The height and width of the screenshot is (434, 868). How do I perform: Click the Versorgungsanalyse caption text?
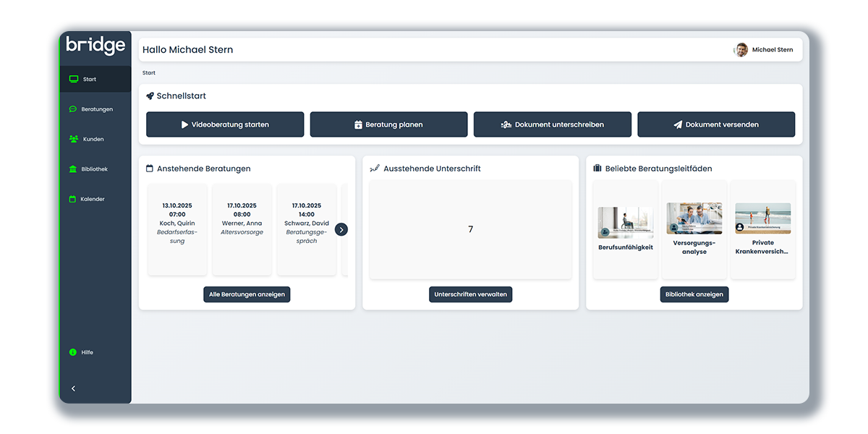tap(694, 247)
